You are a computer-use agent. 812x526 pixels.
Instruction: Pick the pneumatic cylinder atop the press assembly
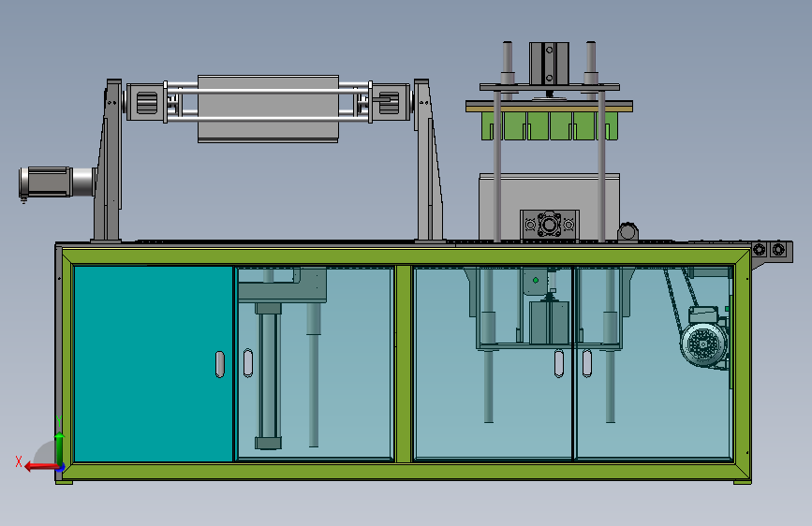(549, 64)
